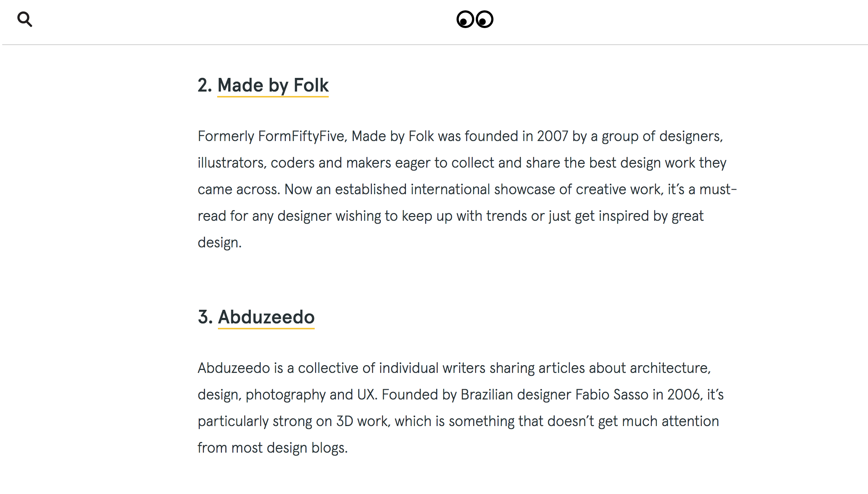Screen dimensions: 868x494
Task: Click the googly eyes site logo
Action: click(475, 19)
